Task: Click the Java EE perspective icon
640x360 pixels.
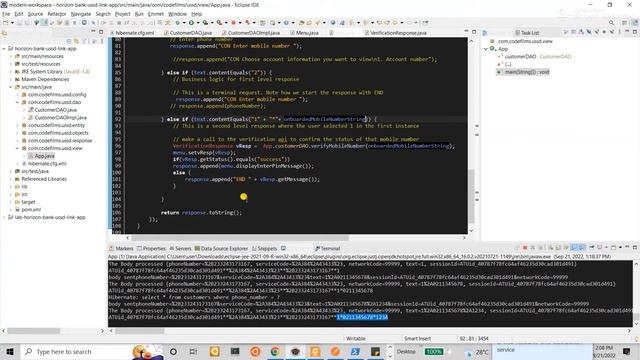Action: pyautogui.click(x=635, y=23)
